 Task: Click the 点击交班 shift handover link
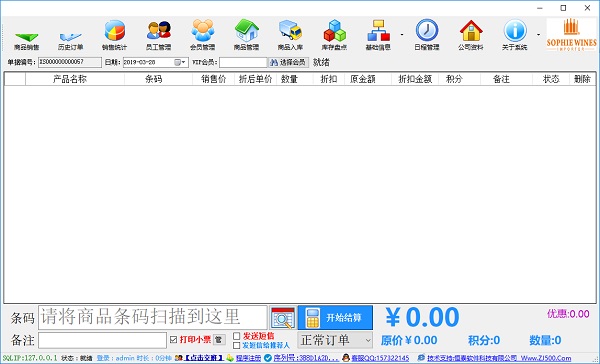pyautogui.click(x=204, y=358)
